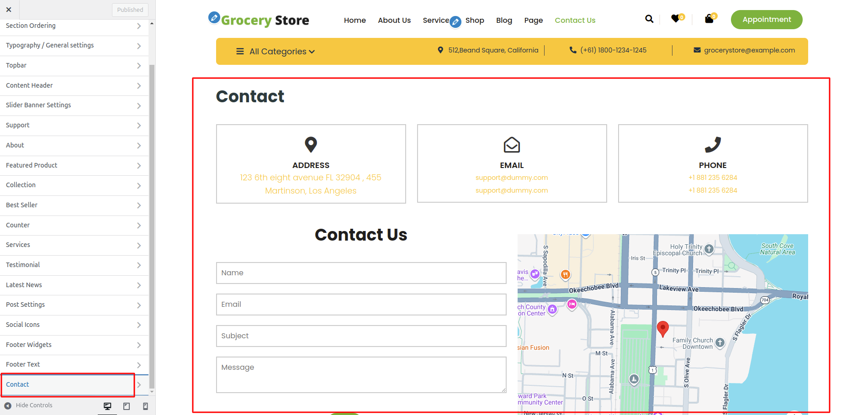Click Holy Trinity Episcopal Church map marker
The width and height of the screenshot is (868, 415).
tap(709, 249)
